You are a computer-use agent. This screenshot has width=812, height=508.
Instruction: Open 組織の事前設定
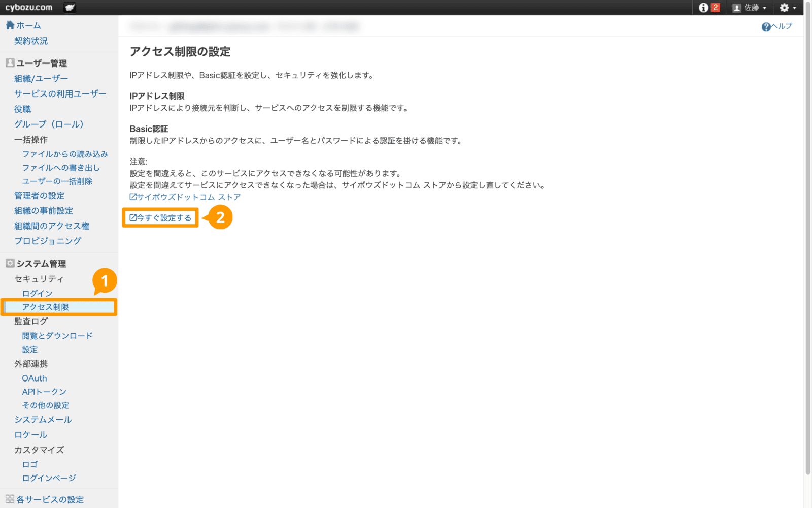click(44, 211)
